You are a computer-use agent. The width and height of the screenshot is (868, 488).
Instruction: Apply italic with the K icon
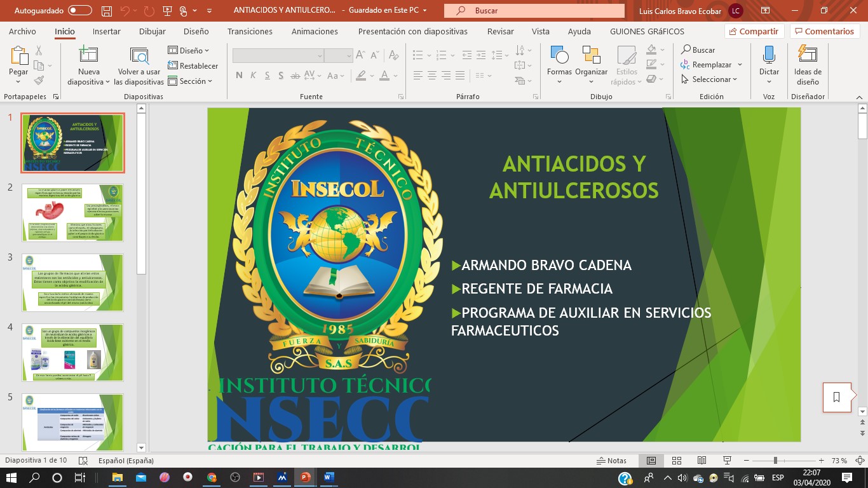pos(253,76)
